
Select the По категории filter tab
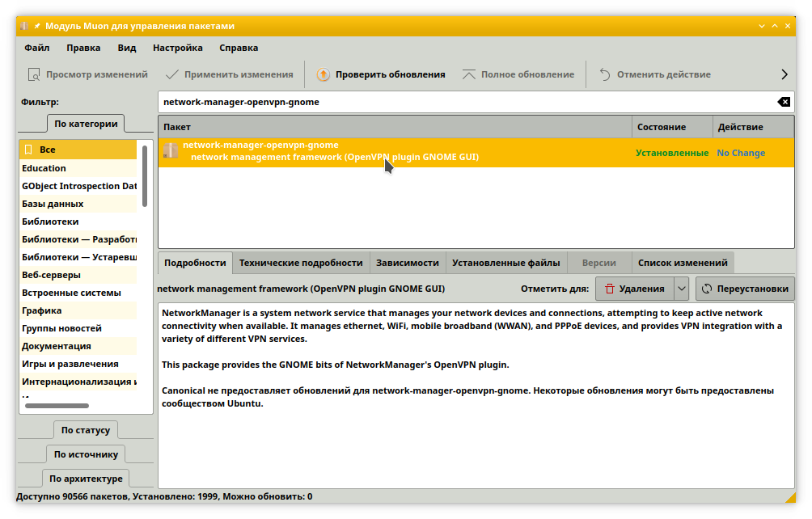point(86,124)
